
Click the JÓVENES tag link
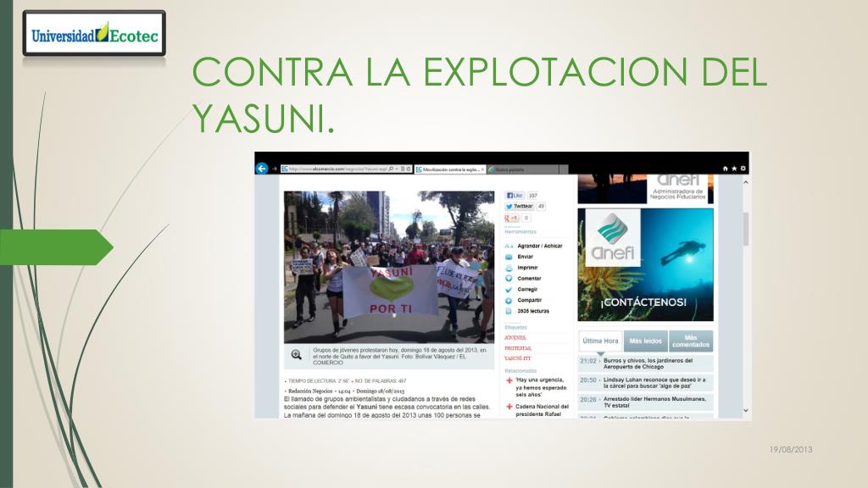(515, 337)
